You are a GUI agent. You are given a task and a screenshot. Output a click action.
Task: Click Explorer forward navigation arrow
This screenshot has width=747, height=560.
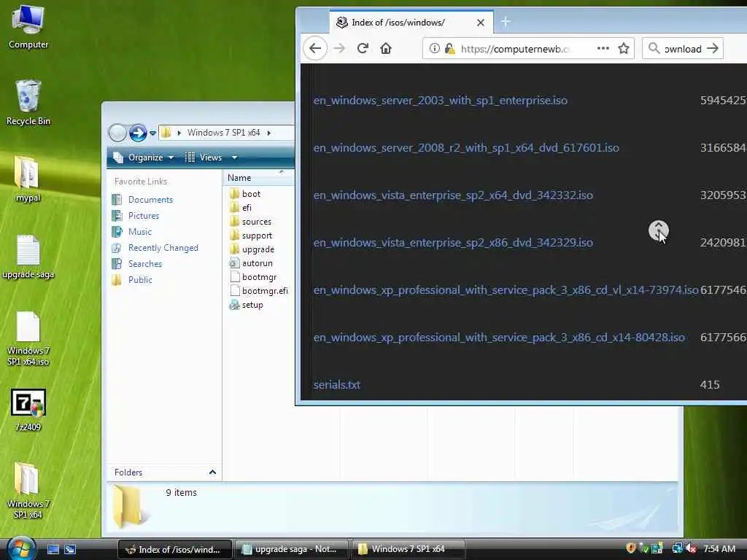point(138,133)
